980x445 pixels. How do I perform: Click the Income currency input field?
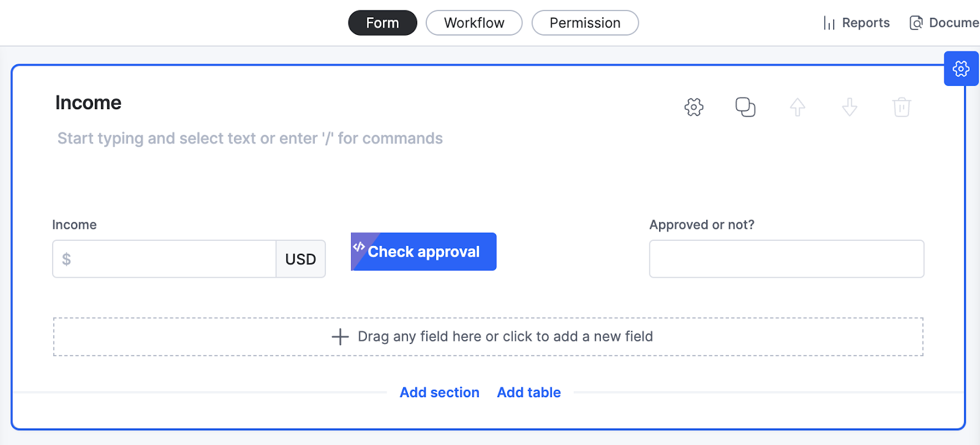coord(164,259)
